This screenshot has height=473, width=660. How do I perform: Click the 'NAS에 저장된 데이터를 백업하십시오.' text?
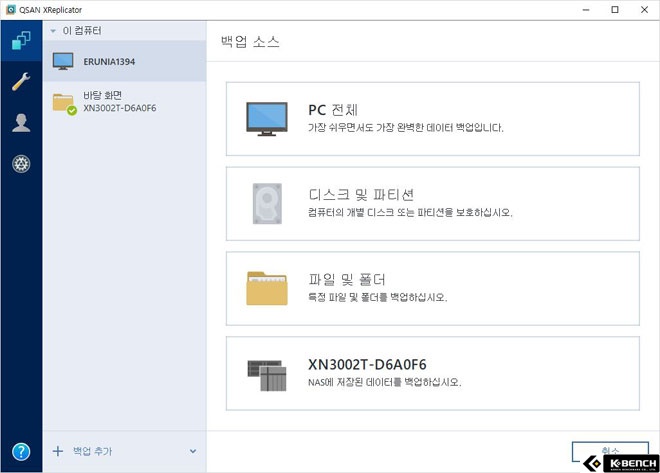tap(384, 383)
